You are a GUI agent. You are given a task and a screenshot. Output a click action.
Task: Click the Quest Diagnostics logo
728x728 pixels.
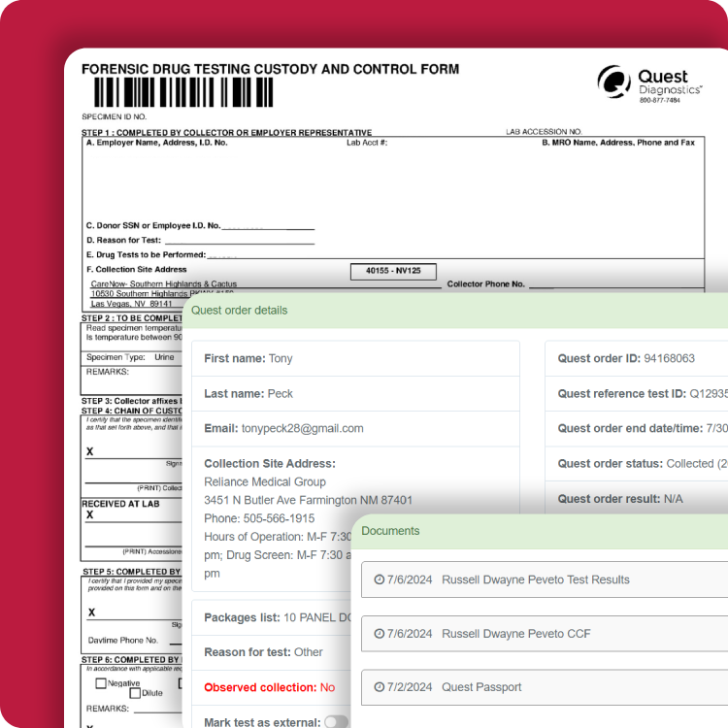click(650, 83)
